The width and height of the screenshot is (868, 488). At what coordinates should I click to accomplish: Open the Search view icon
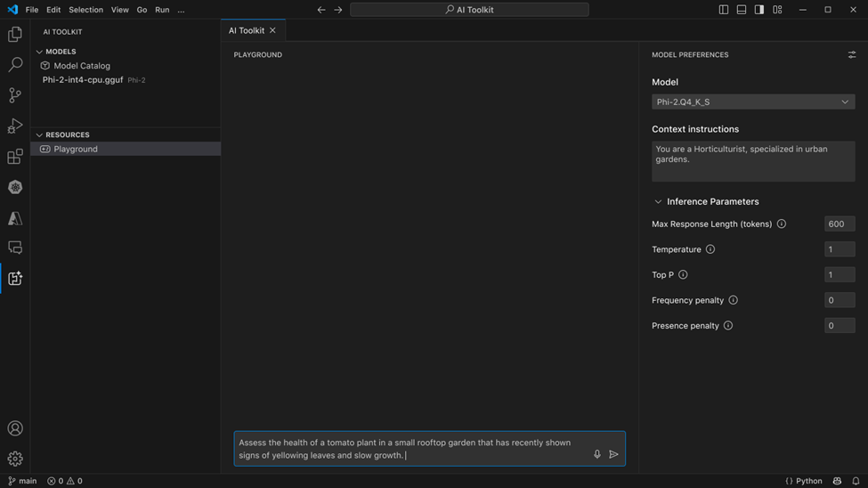tap(15, 64)
